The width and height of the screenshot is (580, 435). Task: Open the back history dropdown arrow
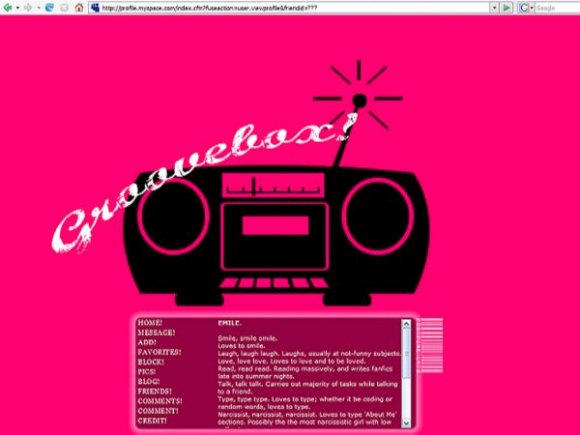point(18,8)
